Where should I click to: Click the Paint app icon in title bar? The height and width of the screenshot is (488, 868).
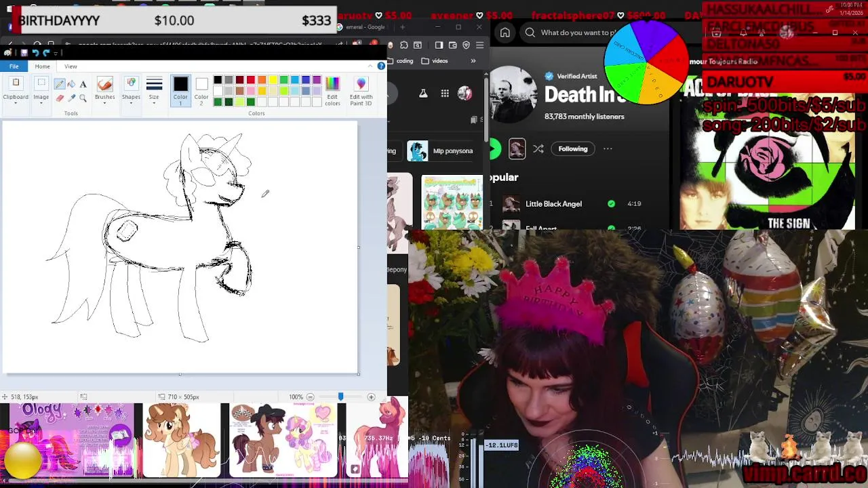(8, 53)
